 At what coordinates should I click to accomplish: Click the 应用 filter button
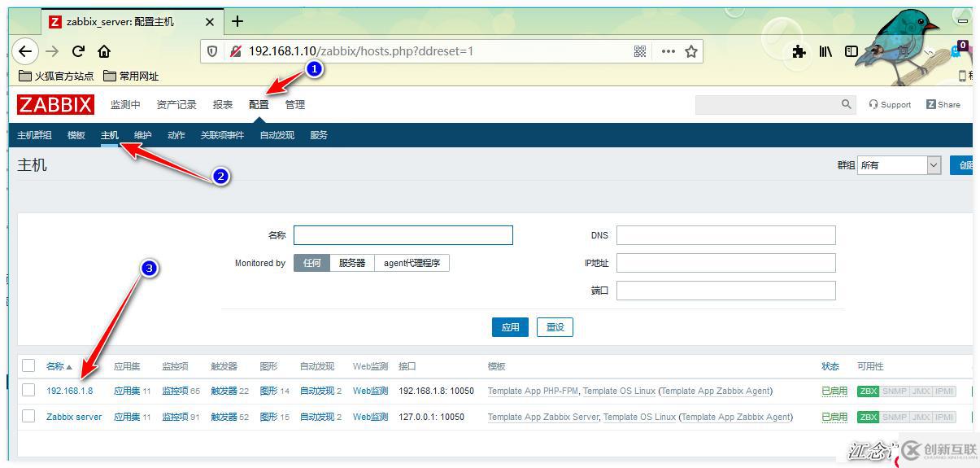click(x=510, y=327)
